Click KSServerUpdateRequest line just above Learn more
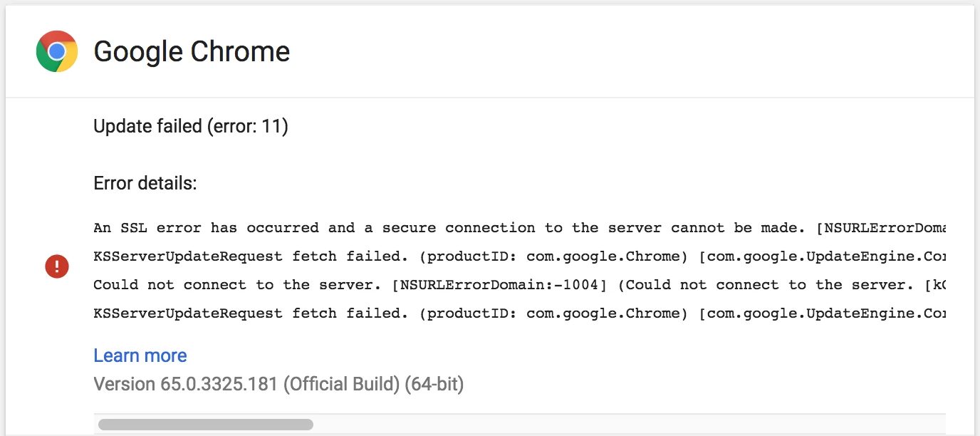This screenshot has height=436, width=980. [519, 313]
